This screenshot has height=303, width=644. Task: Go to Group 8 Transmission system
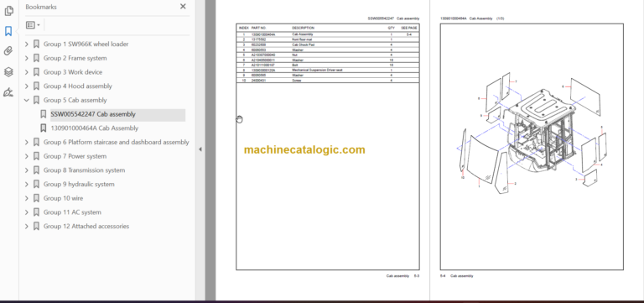(x=84, y=170)
